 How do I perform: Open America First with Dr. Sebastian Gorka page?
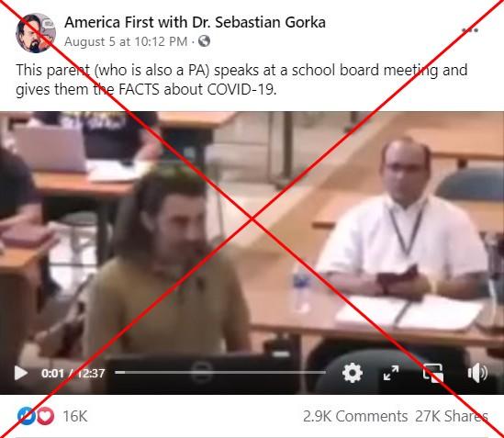[195, 22]
